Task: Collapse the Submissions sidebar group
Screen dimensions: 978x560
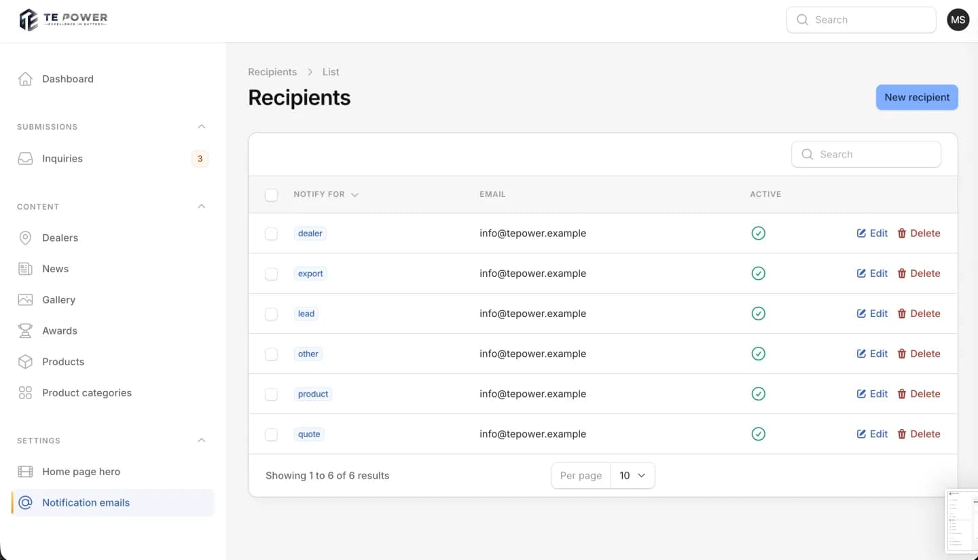Action: [201, 127]
